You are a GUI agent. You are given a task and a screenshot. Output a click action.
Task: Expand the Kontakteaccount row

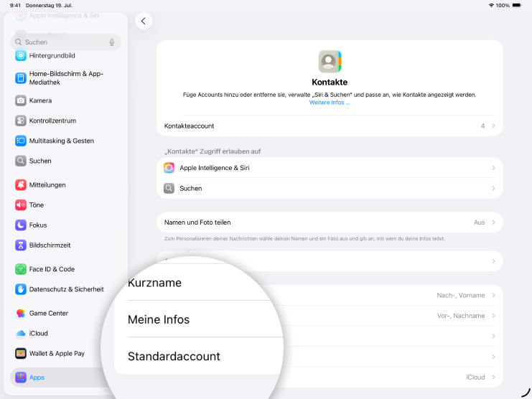click(330, 126)
